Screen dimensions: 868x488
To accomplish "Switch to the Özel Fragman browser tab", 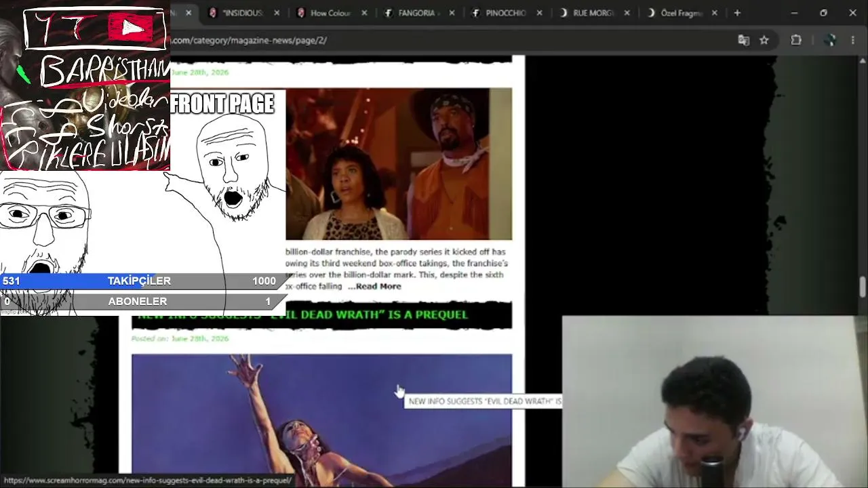I will tap(680, 13).
